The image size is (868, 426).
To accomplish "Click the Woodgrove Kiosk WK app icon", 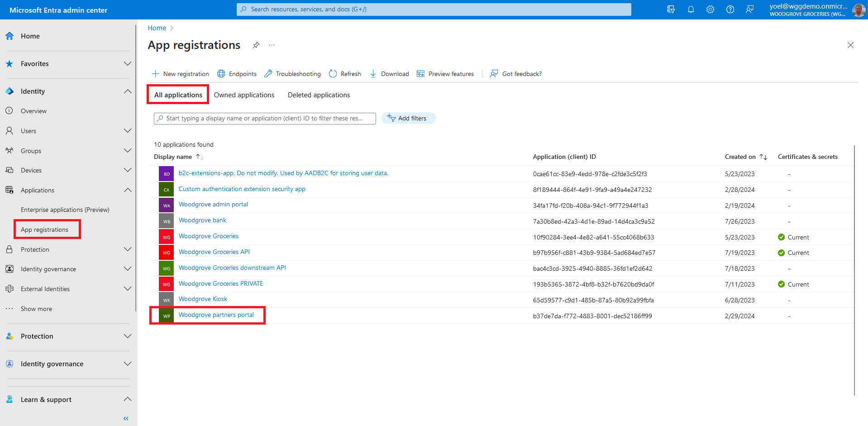I will pyautogui.click(x=167, y=300).
